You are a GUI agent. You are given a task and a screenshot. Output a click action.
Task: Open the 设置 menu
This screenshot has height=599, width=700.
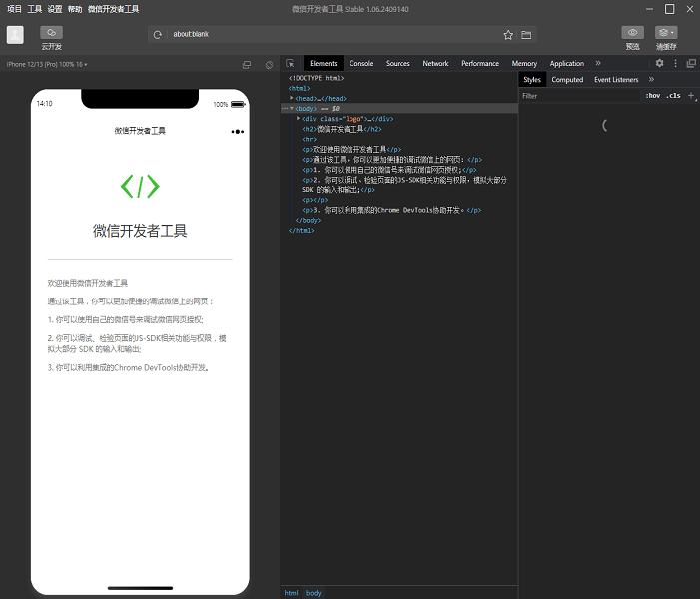pos(55,9)
